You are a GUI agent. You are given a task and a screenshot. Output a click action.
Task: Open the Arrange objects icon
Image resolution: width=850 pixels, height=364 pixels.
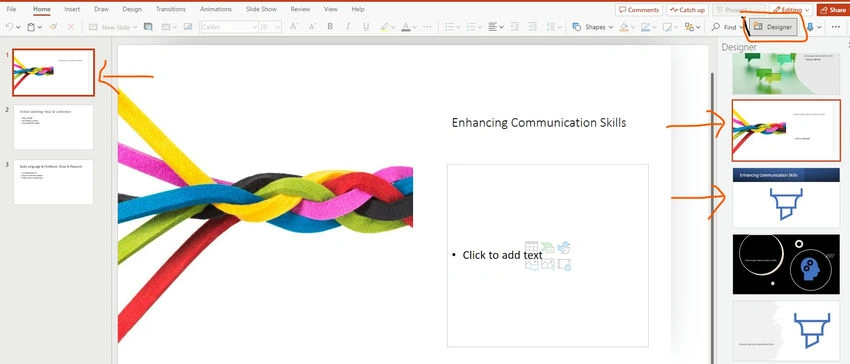pos(689,27)
